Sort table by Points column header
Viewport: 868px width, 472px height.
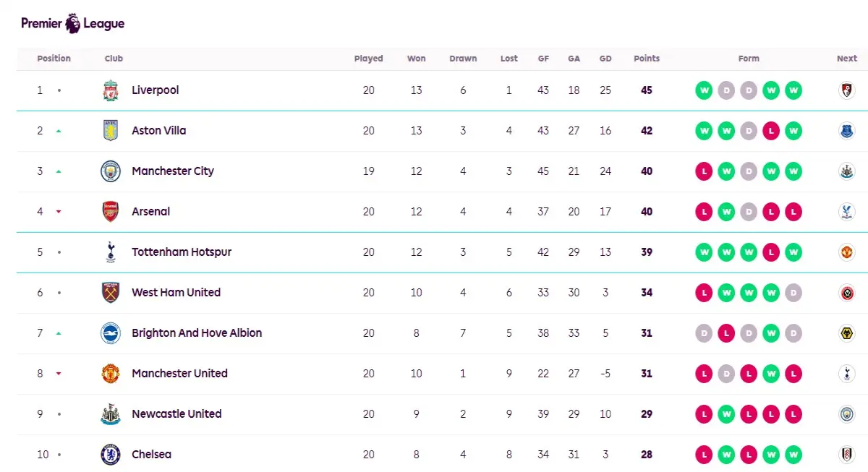647,59
